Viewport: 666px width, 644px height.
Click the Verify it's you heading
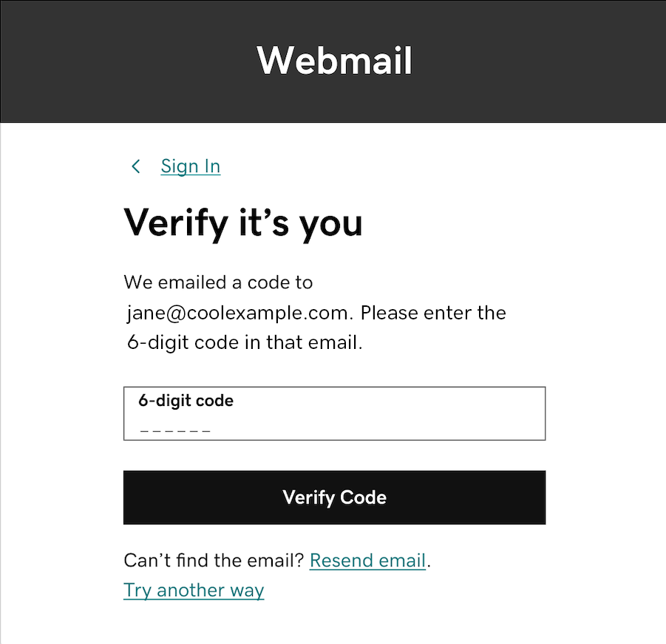pos(243,223)
